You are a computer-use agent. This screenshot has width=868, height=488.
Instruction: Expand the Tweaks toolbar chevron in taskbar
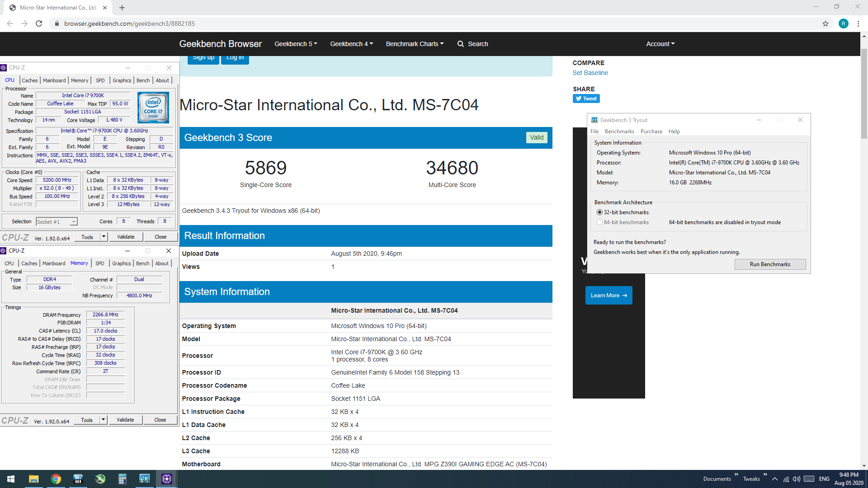click(765, 474)
